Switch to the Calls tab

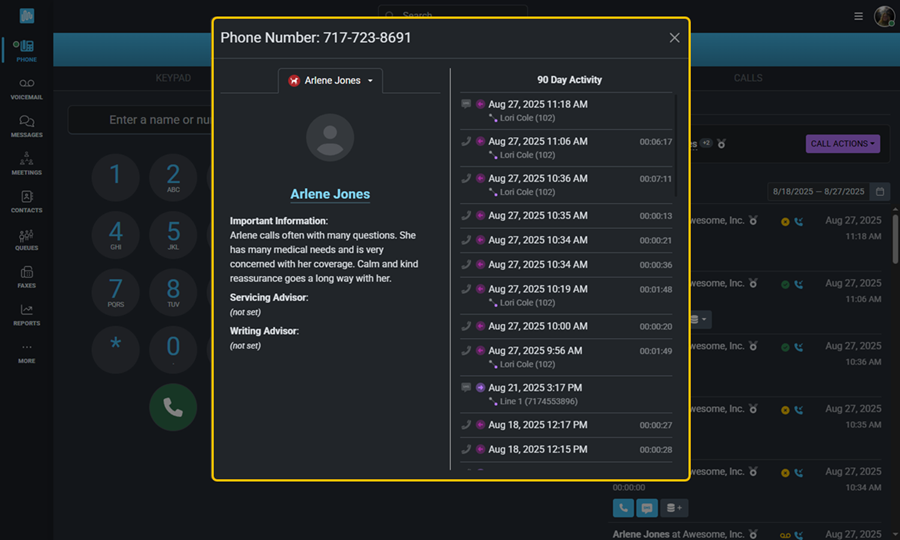748,78
